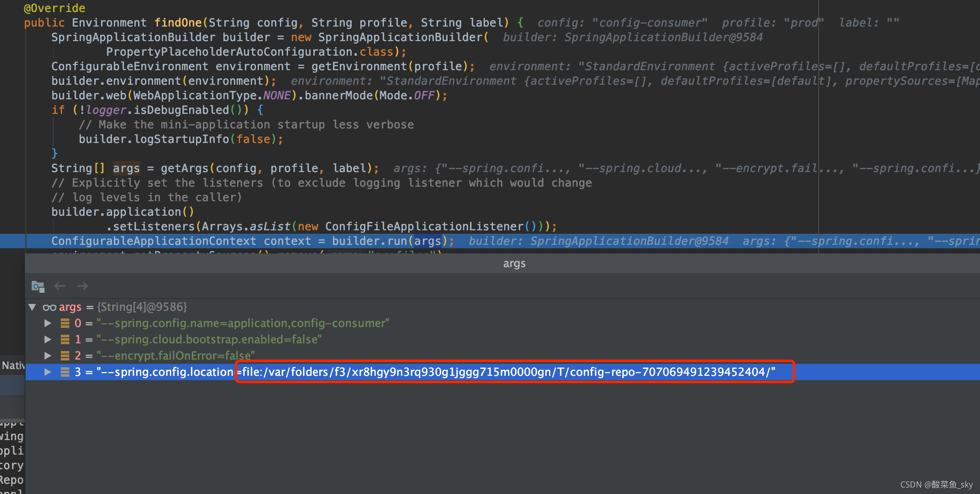Click the args popup title bar
980x494 pixels.
tap(502, 263)
